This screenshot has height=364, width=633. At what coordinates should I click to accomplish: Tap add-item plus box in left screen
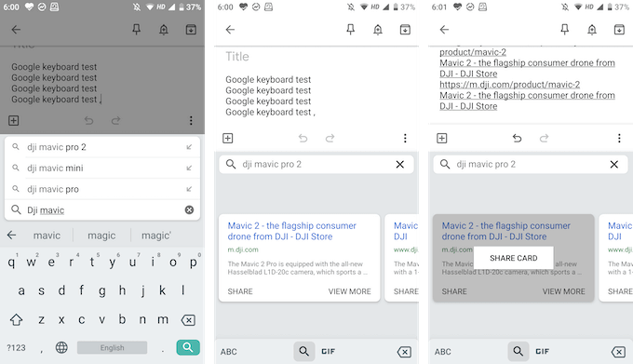point(14,120)
